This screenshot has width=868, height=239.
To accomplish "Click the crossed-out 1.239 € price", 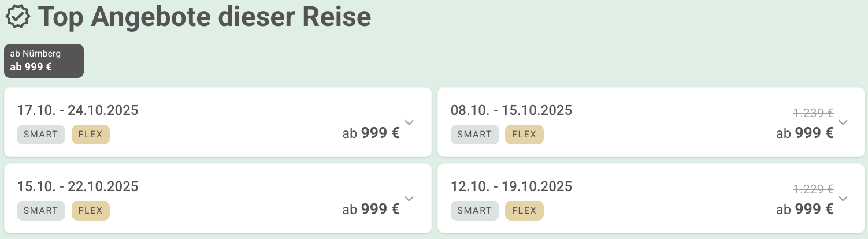I will tap(813, 113).
